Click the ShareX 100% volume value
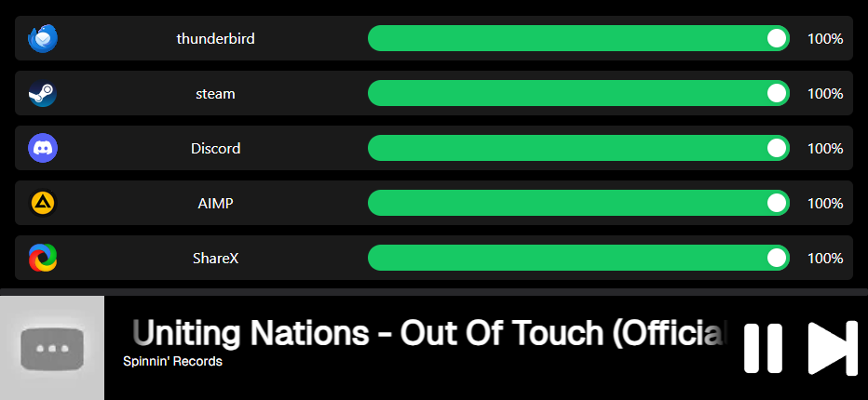 point(825,258)
